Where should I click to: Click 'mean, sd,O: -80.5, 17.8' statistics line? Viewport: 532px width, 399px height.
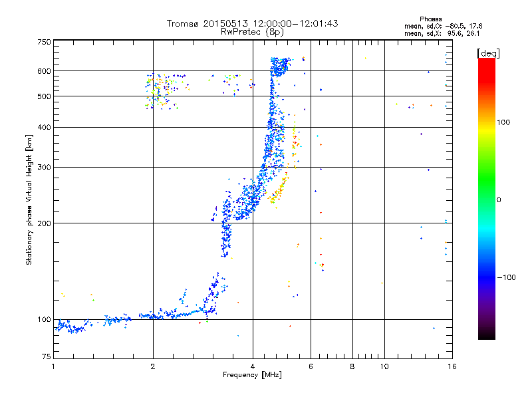point(443,26)
